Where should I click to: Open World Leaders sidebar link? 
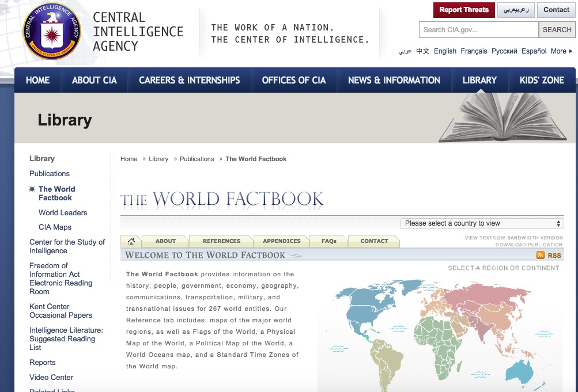click(63, 213)
